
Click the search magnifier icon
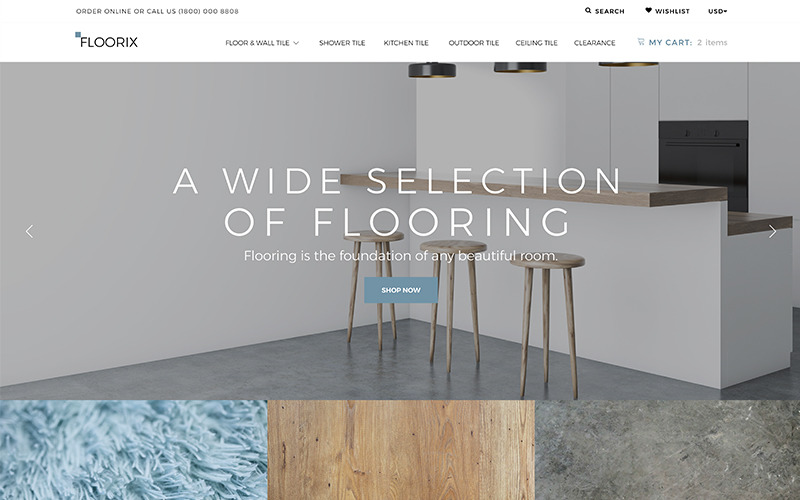click(x=588, y=10)
